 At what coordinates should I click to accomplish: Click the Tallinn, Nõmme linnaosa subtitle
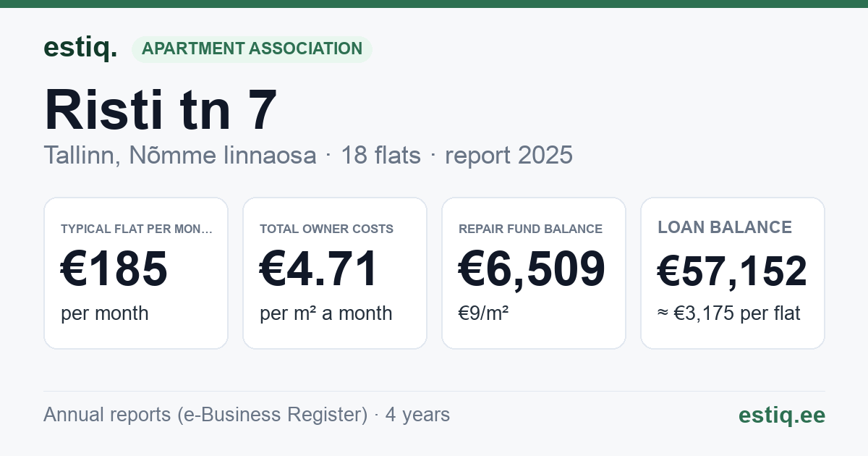click(x=180, y=155)
